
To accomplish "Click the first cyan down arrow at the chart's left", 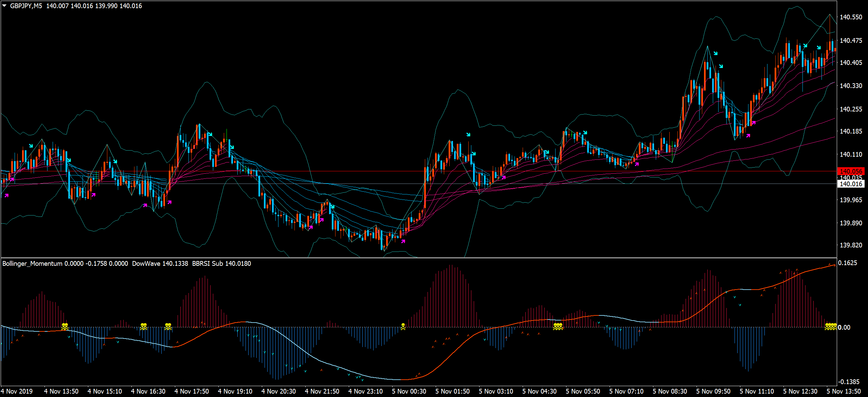I will 31,146.
